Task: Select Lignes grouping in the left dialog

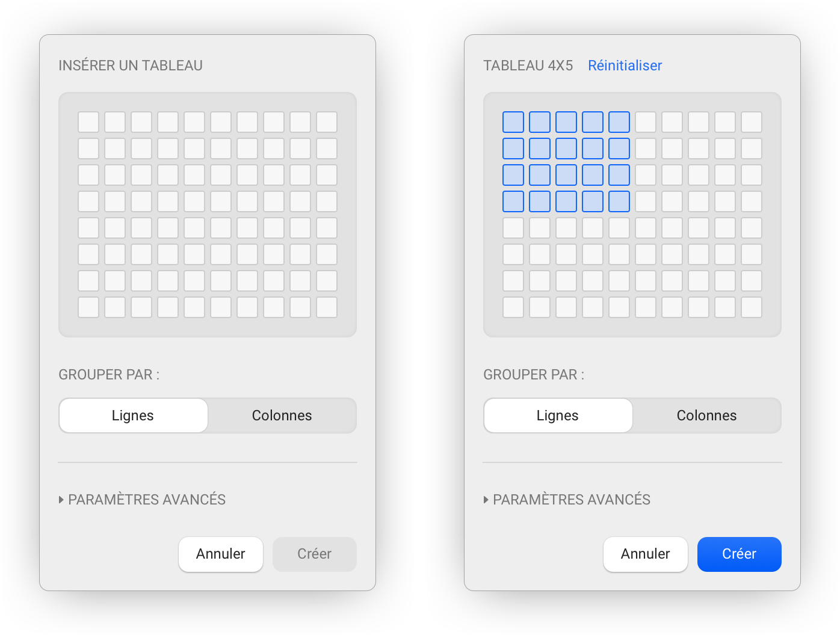Action: pos(132,415)
